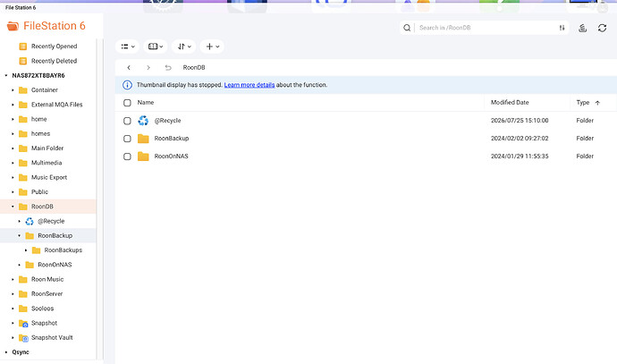
Task: Sort by the Modified Date column header
Action: pos(510,102)
